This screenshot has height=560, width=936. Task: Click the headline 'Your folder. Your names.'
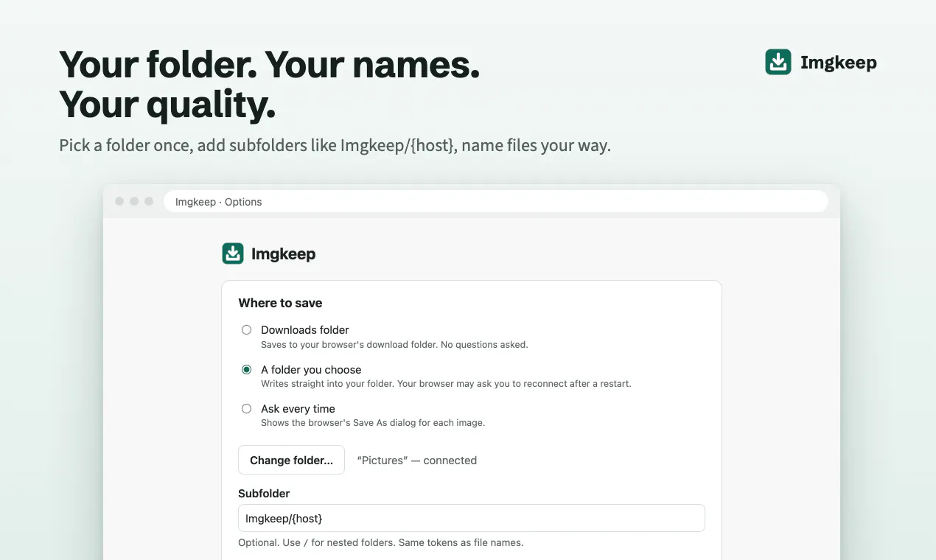(x=270, y=65)
